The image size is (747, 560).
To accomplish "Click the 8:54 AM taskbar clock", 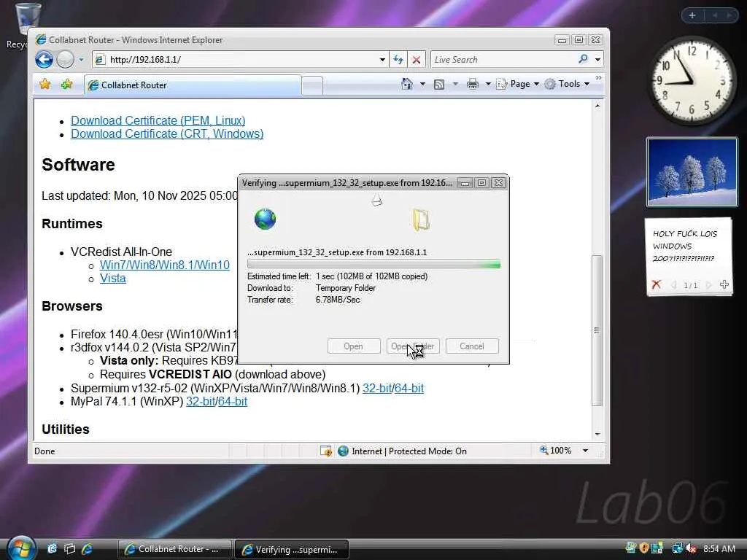I will [x=719, y=548].
